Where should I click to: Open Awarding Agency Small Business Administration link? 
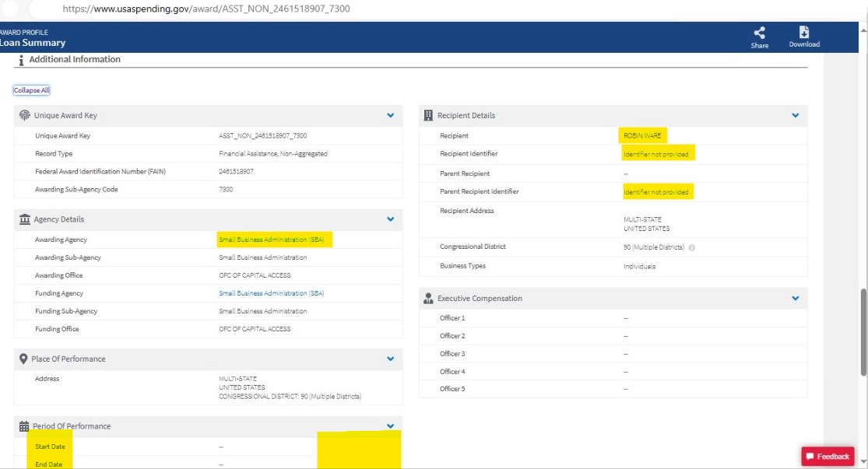pyautogui.click(x=271, y=240)
